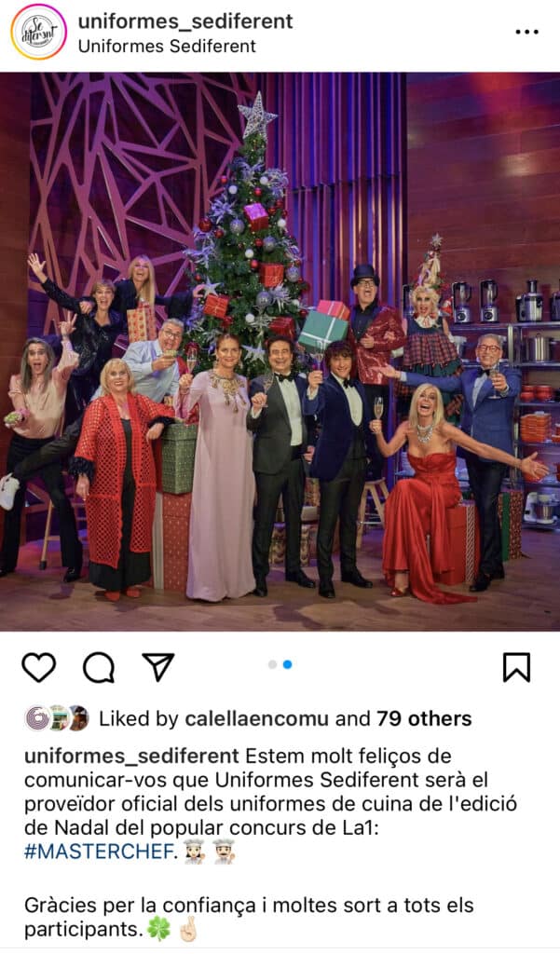Go to first carousel image dot

coord(273,664)
